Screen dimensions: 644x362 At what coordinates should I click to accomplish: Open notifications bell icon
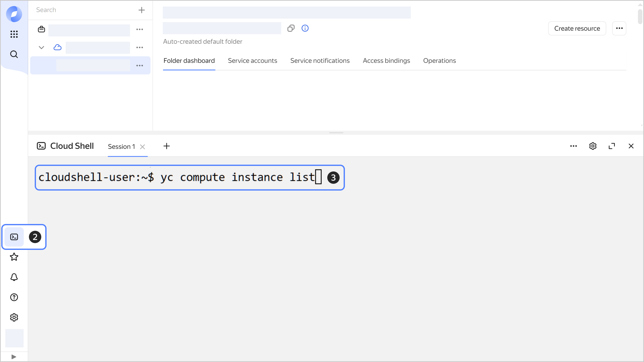pos(14,277)
